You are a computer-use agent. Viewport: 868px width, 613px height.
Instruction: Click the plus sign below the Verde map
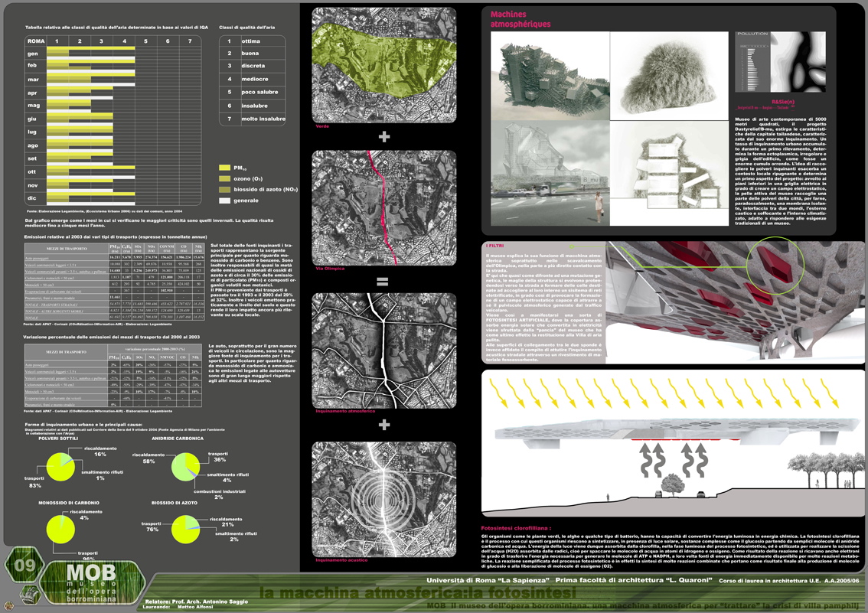click(383, 136)
